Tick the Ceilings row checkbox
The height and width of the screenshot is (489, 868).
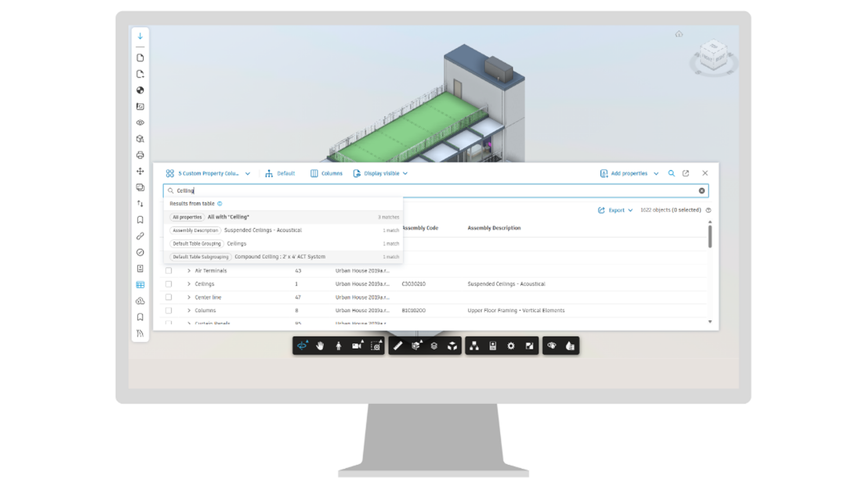coord(169,284)
